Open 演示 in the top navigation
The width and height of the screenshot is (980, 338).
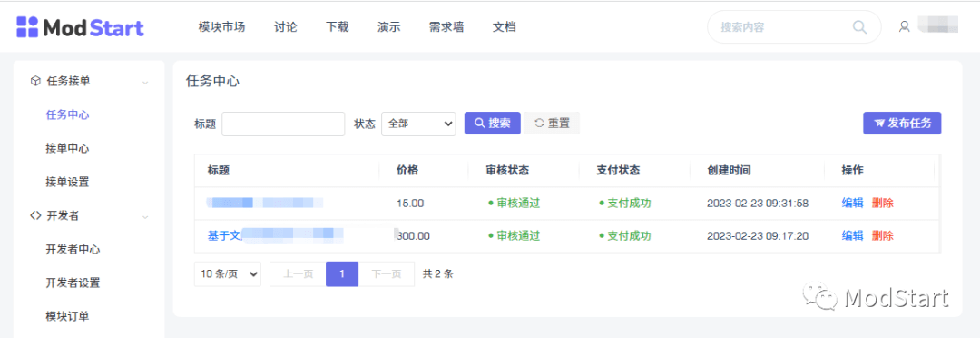(388, 27)
